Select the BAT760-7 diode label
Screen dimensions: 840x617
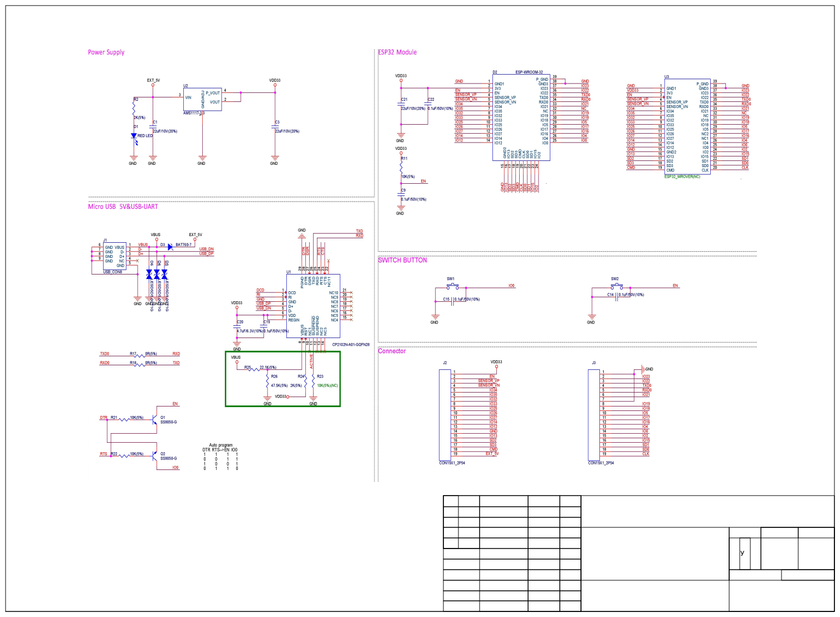tap(183, 244)
